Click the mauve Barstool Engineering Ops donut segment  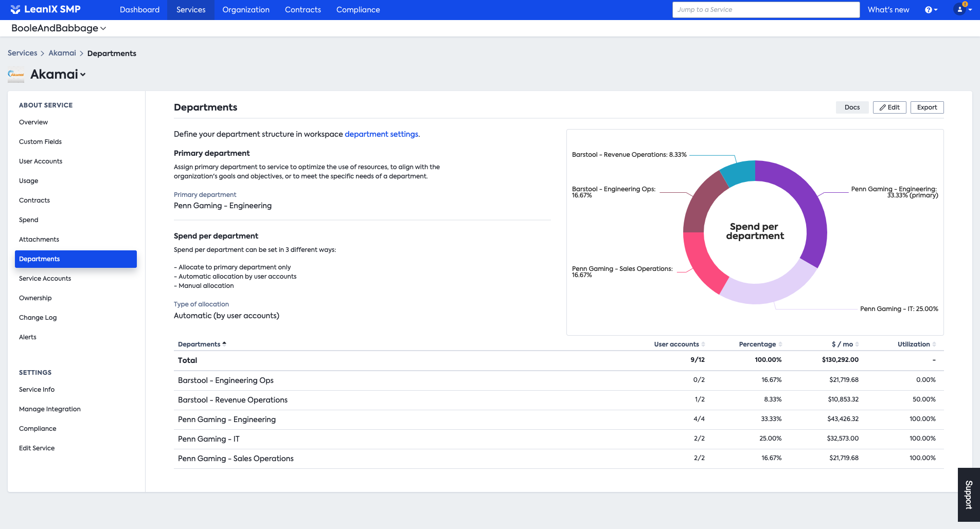coord(702,203)
